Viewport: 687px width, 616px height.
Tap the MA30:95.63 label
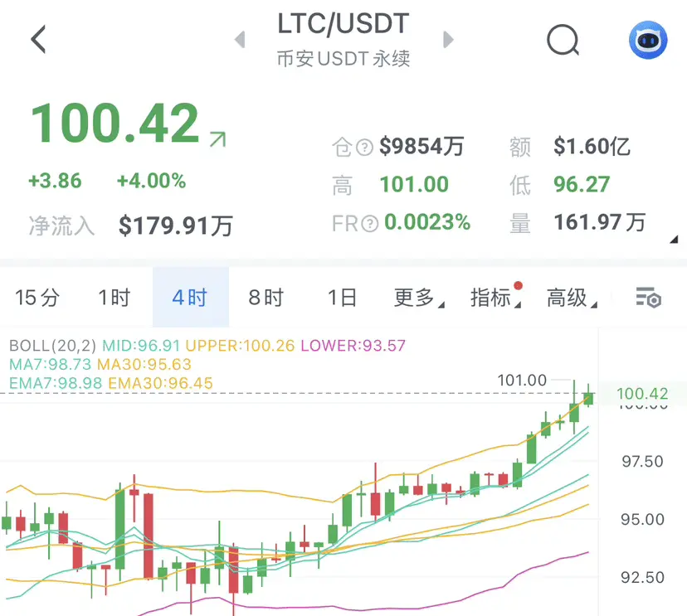point(144,364)
